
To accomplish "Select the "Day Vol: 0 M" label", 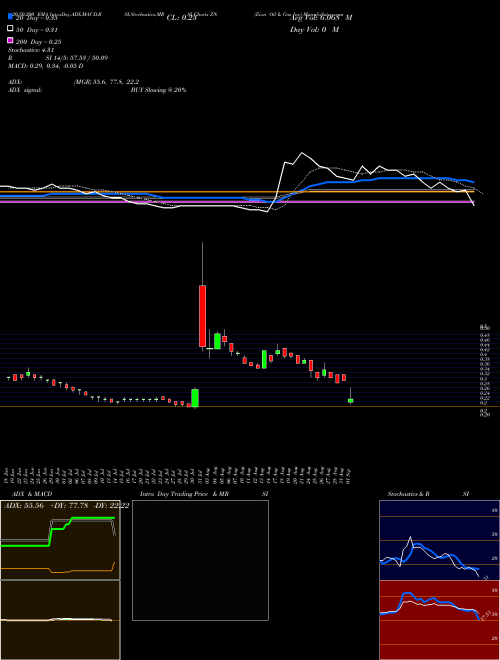I will coord(314,30).
